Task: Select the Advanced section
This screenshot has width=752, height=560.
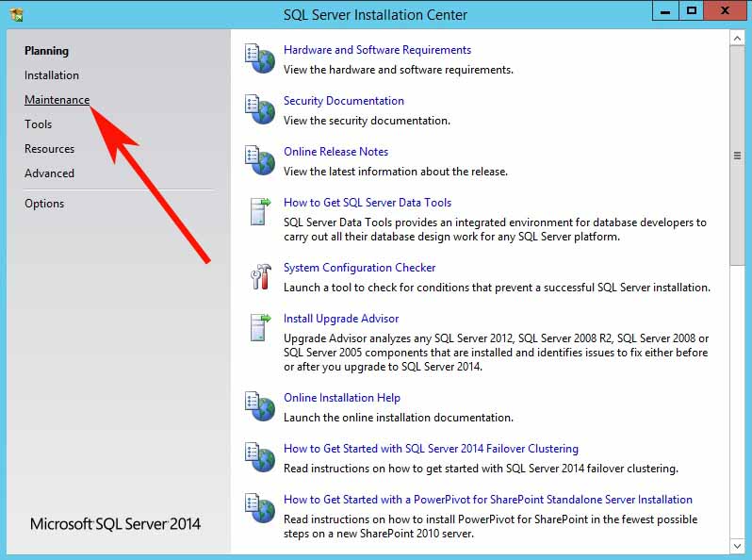Action: coord(49,173)
